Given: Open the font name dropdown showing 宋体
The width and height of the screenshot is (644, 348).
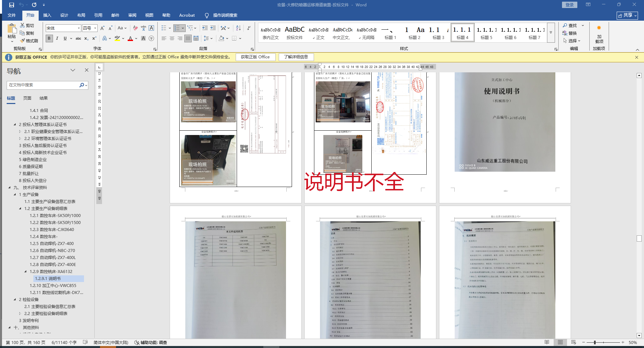Looking at the screenshot, I should (79, 28).
